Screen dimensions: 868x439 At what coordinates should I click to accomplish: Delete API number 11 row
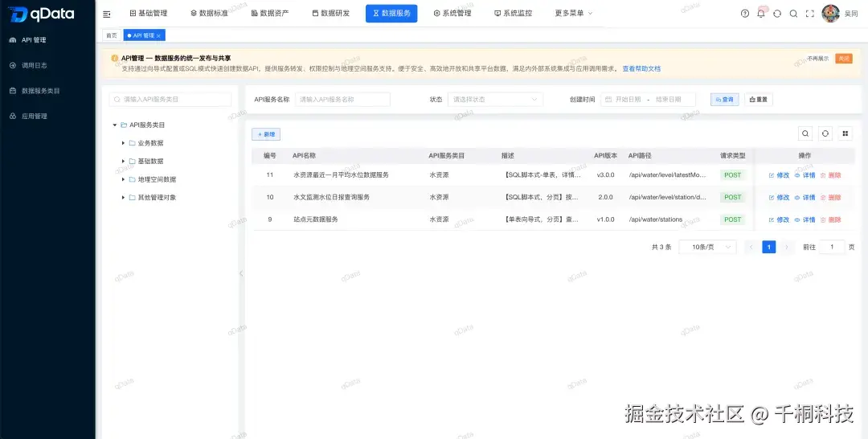pos(831,175)
